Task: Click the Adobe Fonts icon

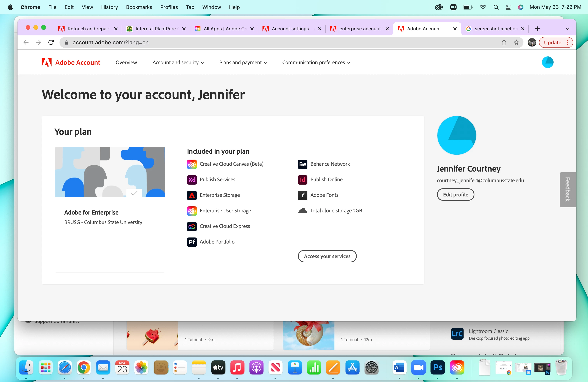Action: pyautogui.click(x=302, y=195)
